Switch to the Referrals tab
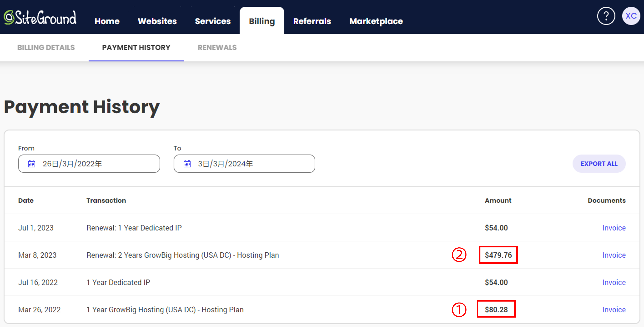This screenshot has width=644, height=329. coord(312,21)
